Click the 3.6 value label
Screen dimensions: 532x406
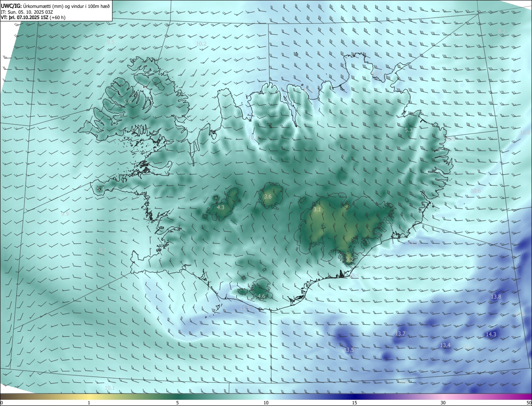tap(268, 196)
